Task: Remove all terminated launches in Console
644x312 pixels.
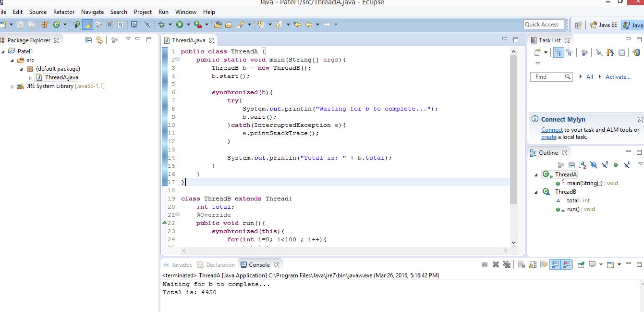Action: pos(507,264)
